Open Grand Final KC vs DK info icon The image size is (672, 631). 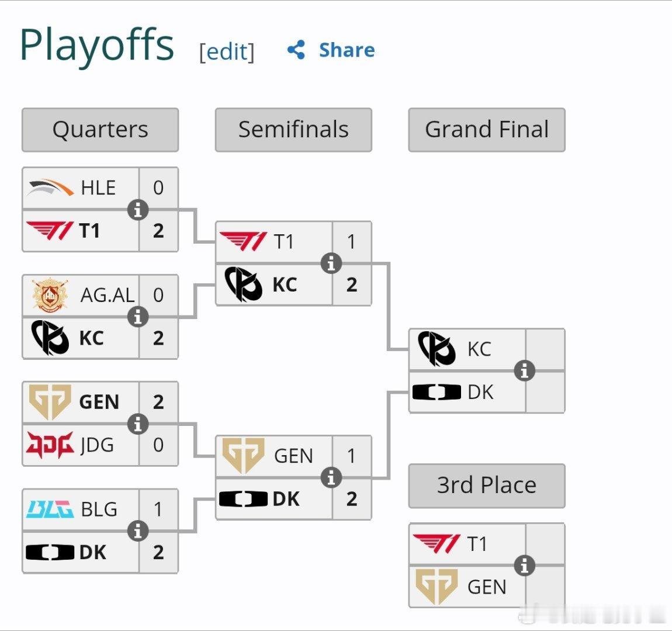tap(525, 371)
